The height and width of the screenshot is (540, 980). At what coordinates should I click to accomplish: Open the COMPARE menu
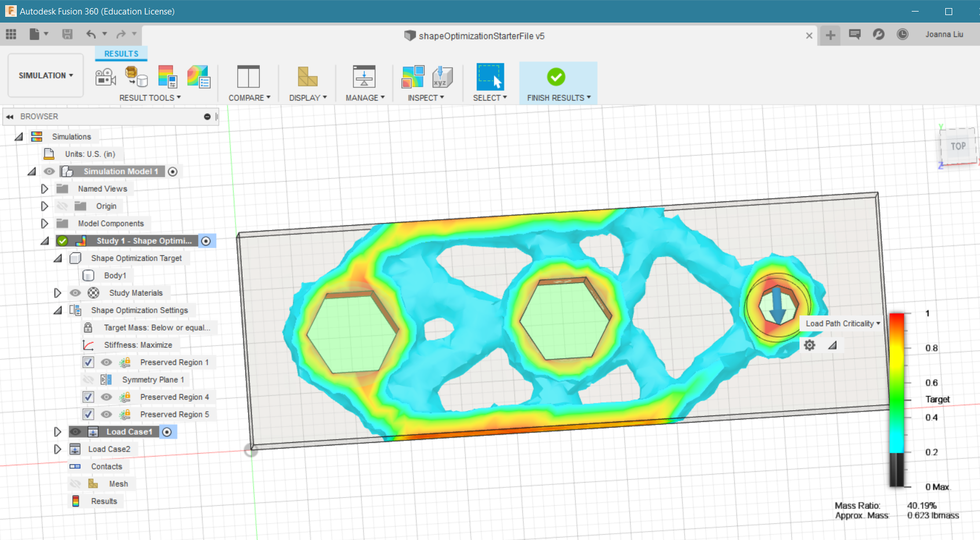249,98
